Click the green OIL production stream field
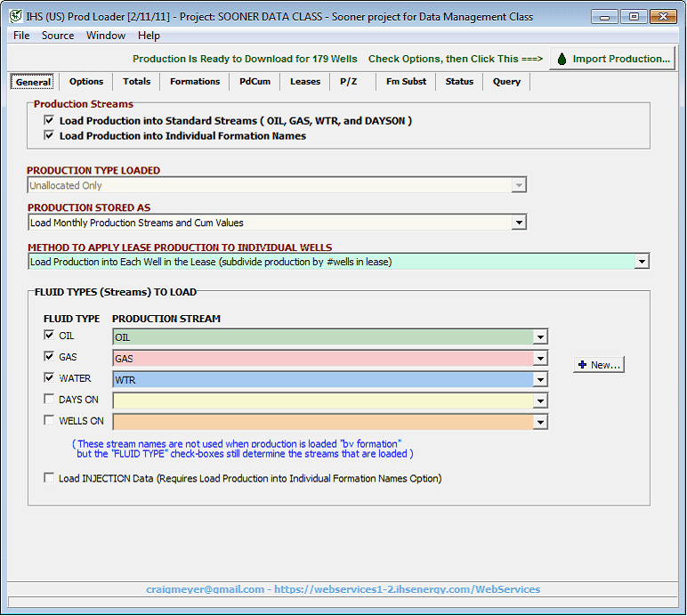 321,337
